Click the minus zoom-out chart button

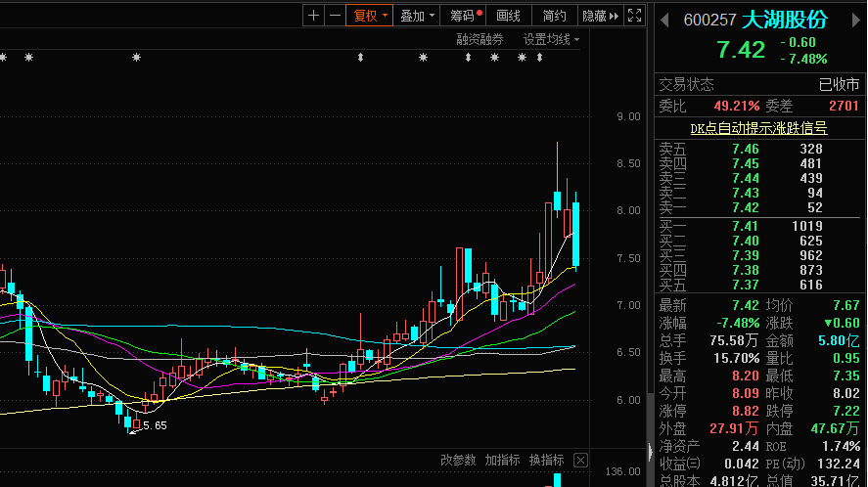(336, 16)
